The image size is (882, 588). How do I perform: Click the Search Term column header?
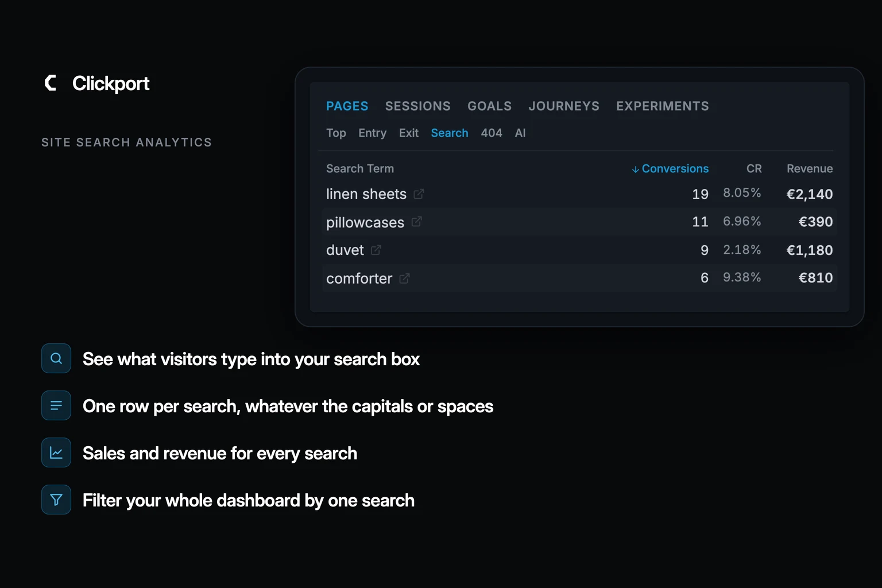click(x=360, y=169)
